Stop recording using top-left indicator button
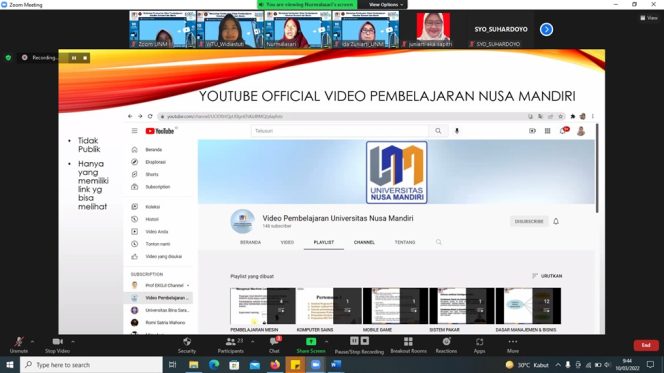Image resolution: width=664 pixels, height=373 pixels. pos(85,58)
